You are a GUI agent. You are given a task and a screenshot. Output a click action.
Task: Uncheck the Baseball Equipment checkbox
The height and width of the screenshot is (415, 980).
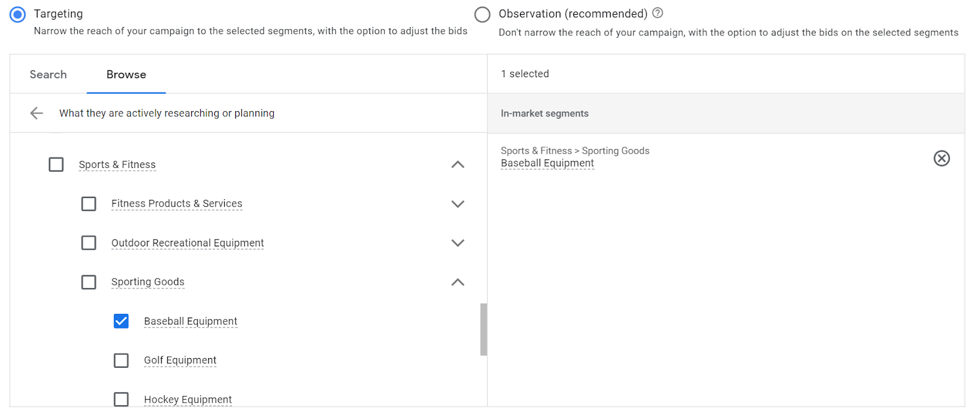click(121, 321)
